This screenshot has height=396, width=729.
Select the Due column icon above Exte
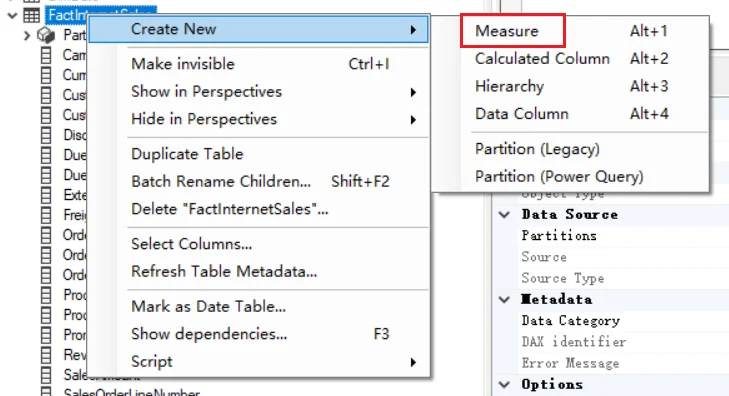pos(46,175)
